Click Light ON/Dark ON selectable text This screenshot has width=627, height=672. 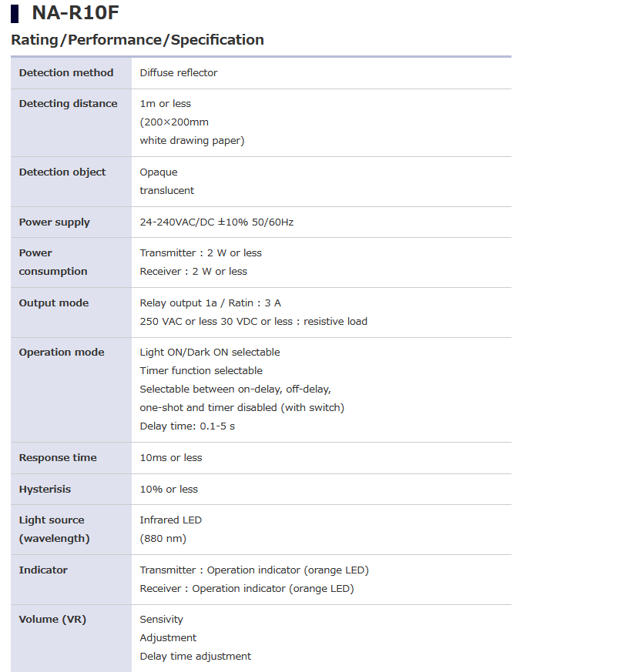pos(210,353)
